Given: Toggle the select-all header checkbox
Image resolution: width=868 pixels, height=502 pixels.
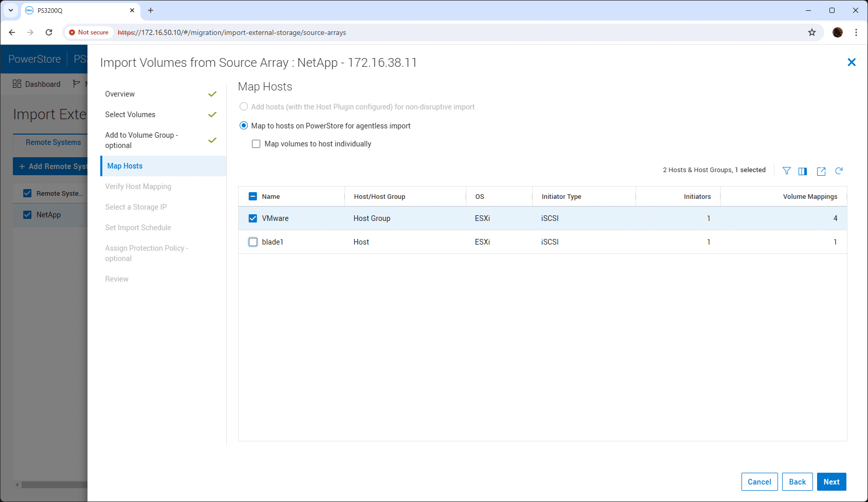Looking at the screenshot, I should click(x=252, y=196).
